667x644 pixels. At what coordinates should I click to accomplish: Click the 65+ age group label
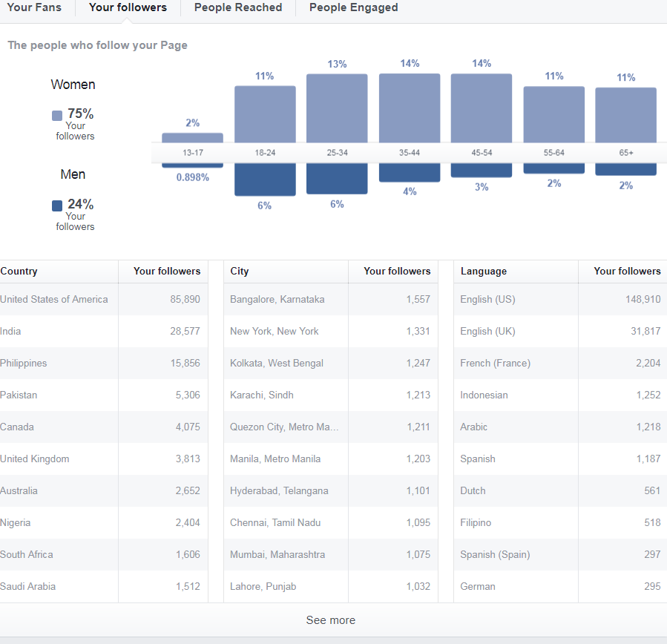click(x=626, y=153)
